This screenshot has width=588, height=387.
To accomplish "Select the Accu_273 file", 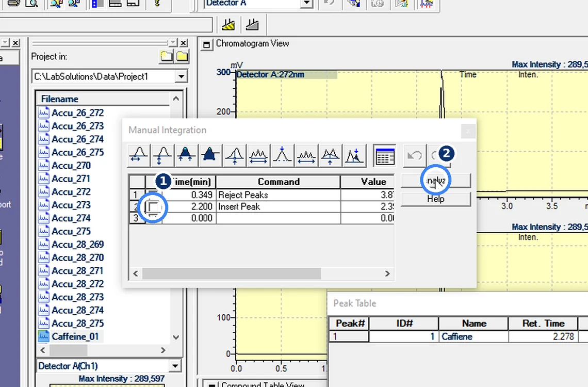I will click(x=71, y=205).
